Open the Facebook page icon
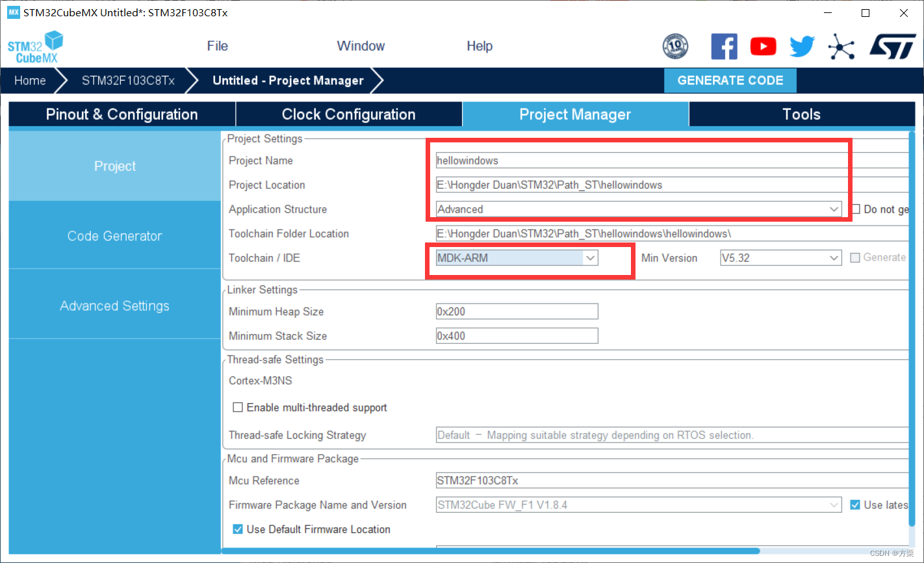 724,46
